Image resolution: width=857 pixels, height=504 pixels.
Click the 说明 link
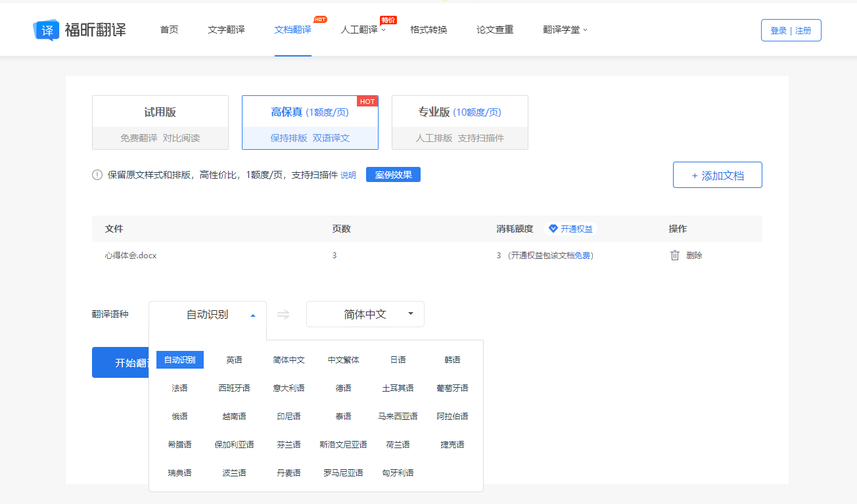[348, 175]
